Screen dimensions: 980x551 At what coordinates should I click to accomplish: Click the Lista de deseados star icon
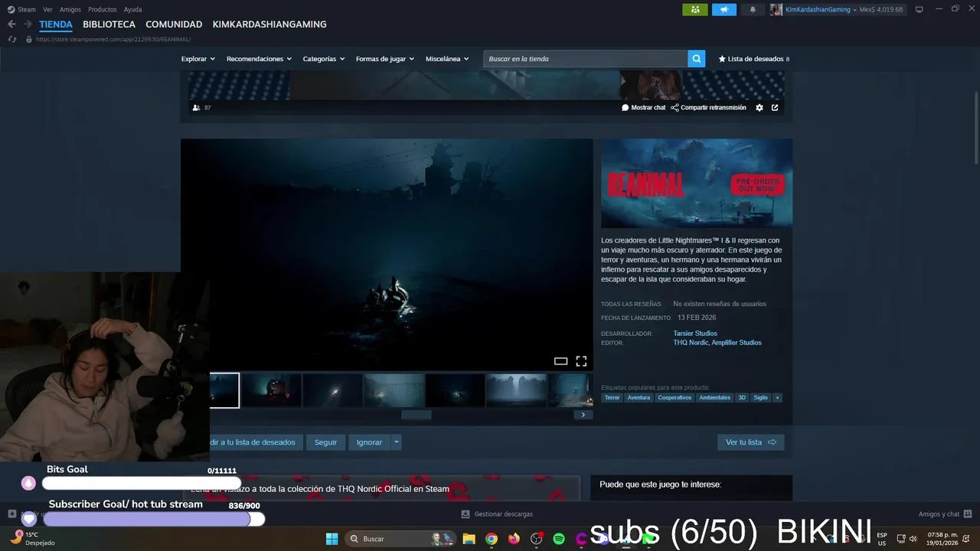click(722, 59)
